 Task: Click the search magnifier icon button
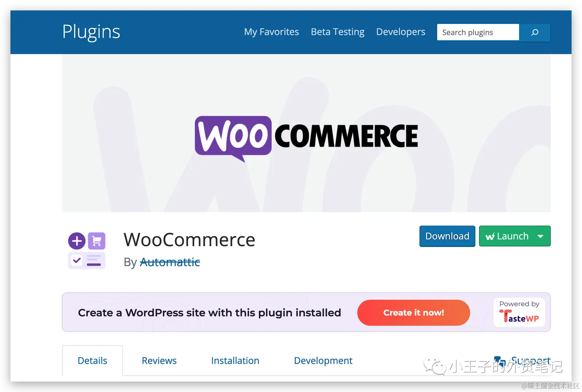click(534, 32)
